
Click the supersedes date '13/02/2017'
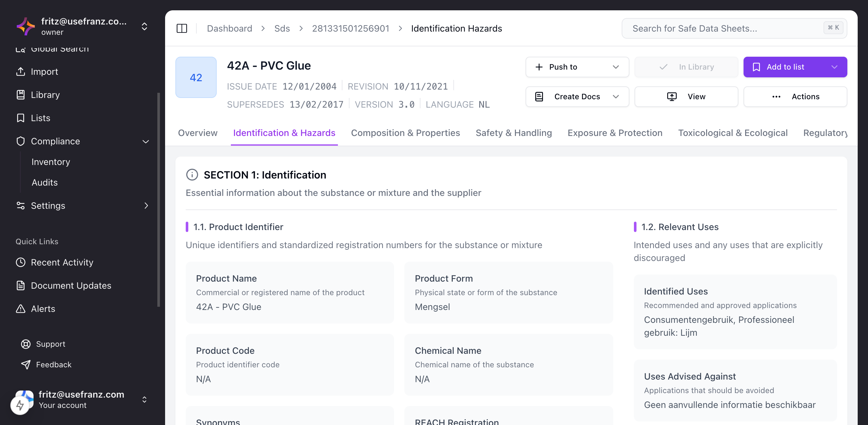tap(316, 104)
